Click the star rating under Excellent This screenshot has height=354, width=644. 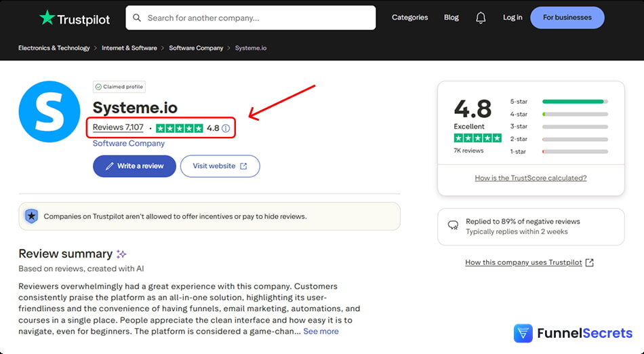[x=478, y=138]
